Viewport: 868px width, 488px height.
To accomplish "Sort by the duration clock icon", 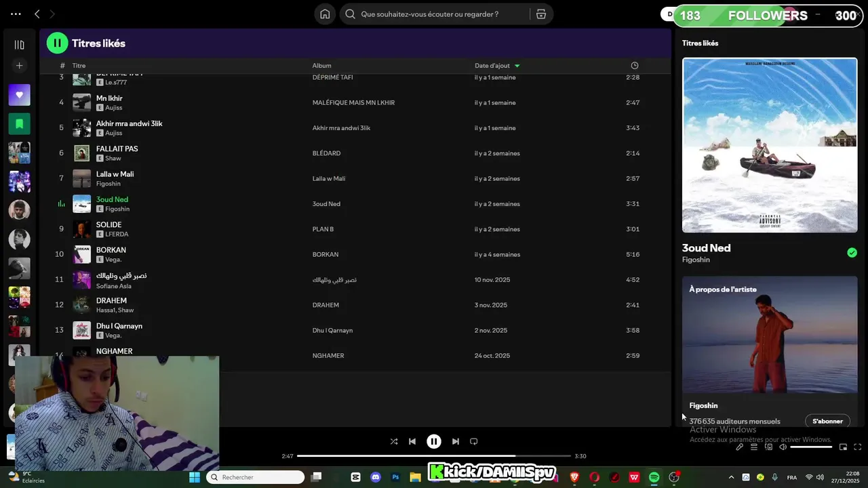I will [635, 66].
